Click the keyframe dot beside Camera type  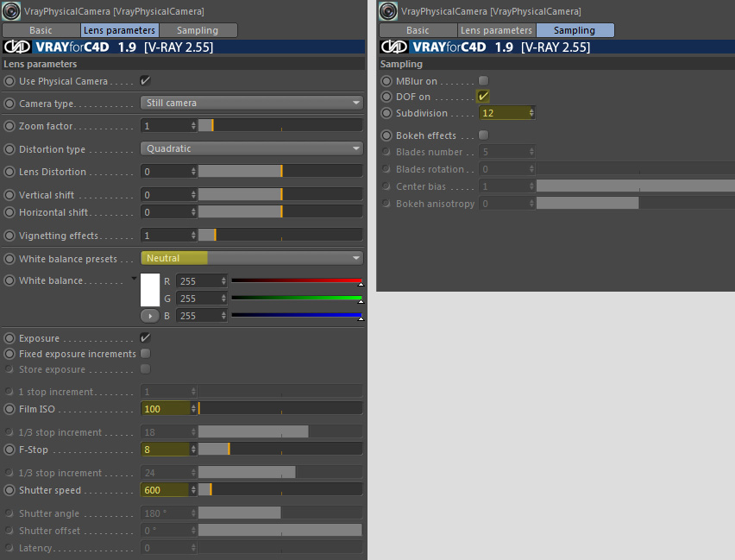click(x=9, y=104)
